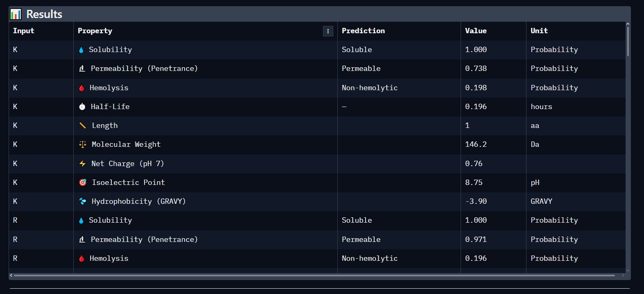644x294 pixels.
Task: Sort by the Prediction column header
Action: point(363,31)
